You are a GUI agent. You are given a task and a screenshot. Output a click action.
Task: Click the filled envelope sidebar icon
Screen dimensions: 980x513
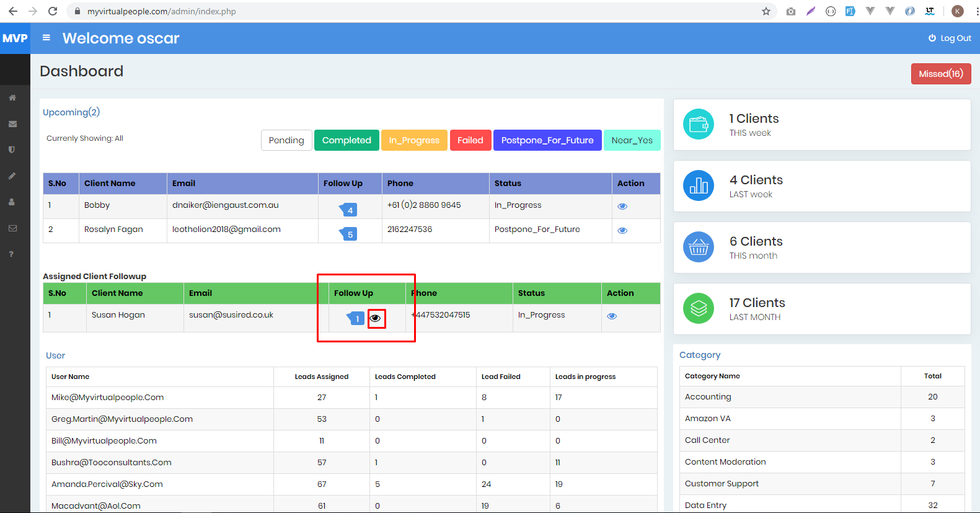12,124
